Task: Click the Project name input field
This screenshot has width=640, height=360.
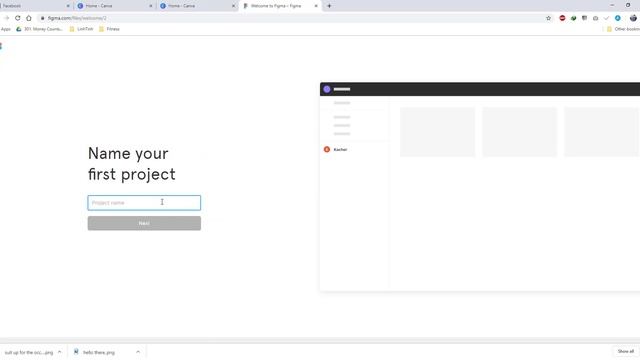Action: pyautogui.click(x=144, y=203)
